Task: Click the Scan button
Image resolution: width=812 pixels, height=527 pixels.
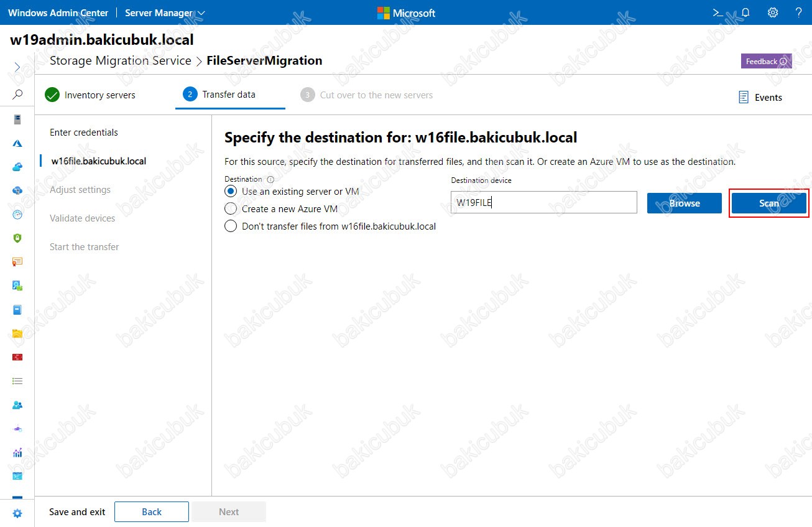Action: tap(769, 203)
